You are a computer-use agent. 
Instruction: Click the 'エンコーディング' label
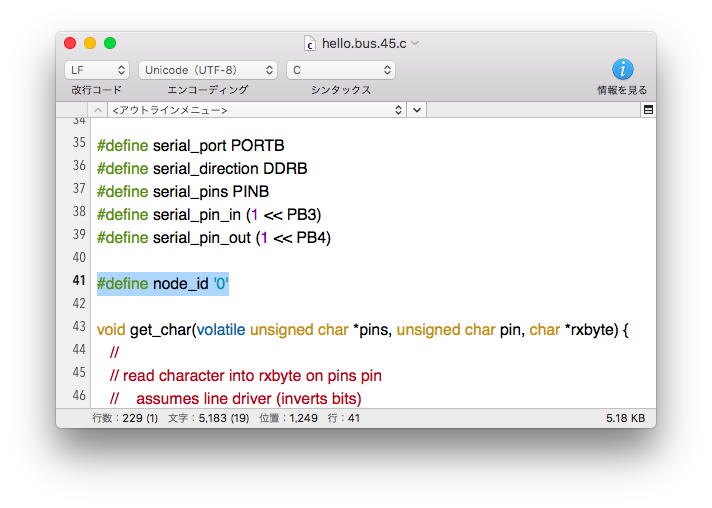coord(208,90)
